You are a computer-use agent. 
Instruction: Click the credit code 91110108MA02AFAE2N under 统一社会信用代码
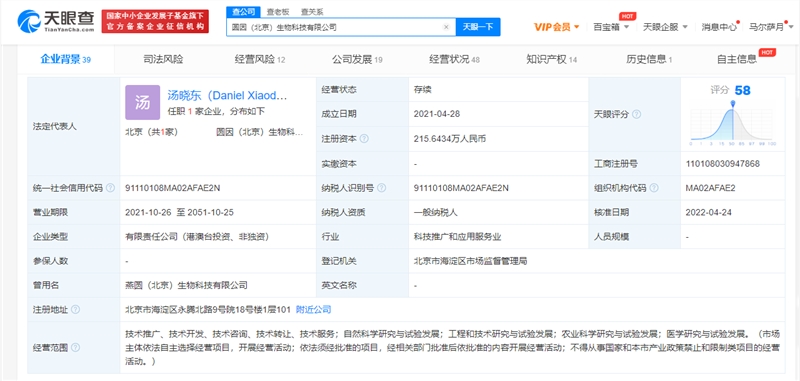(x=172, y=188)
